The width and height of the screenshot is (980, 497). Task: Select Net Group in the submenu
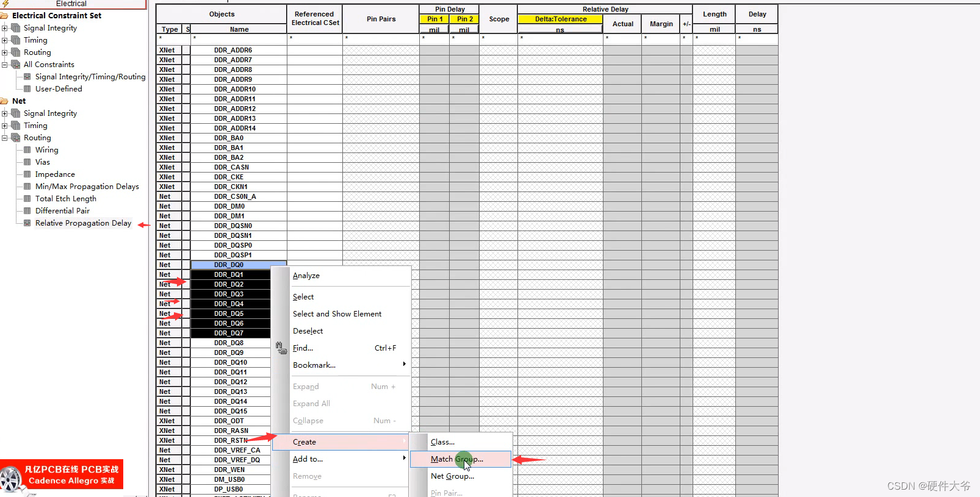click(x=452, y=476)
